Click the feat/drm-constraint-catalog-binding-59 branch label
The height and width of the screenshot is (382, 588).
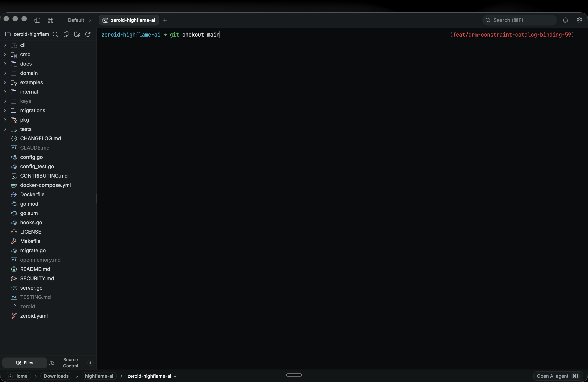(512, 35)
